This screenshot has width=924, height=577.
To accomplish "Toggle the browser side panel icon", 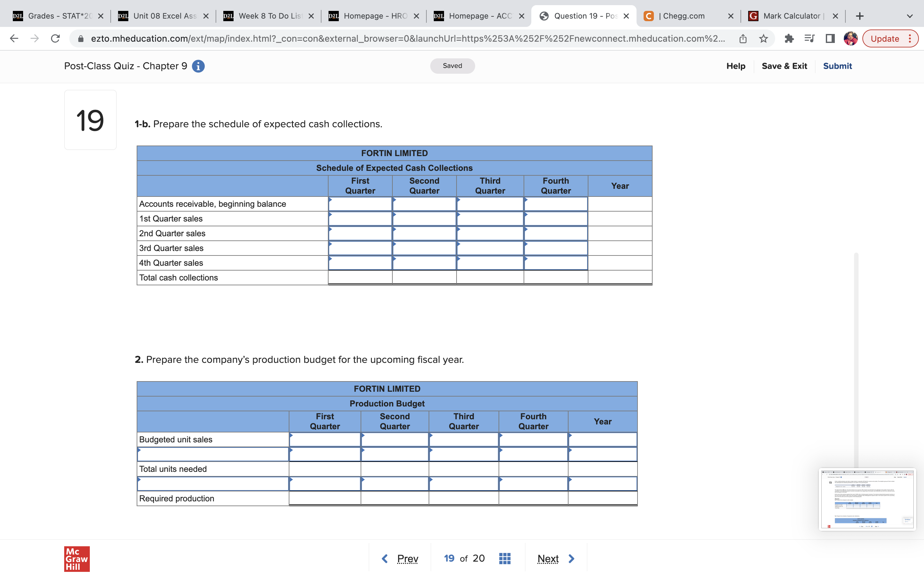I will pos(830,38).
